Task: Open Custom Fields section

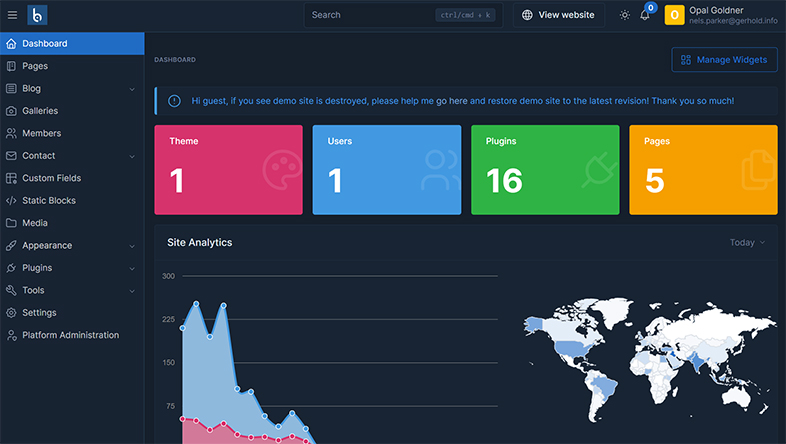Action: coord(72,178)
